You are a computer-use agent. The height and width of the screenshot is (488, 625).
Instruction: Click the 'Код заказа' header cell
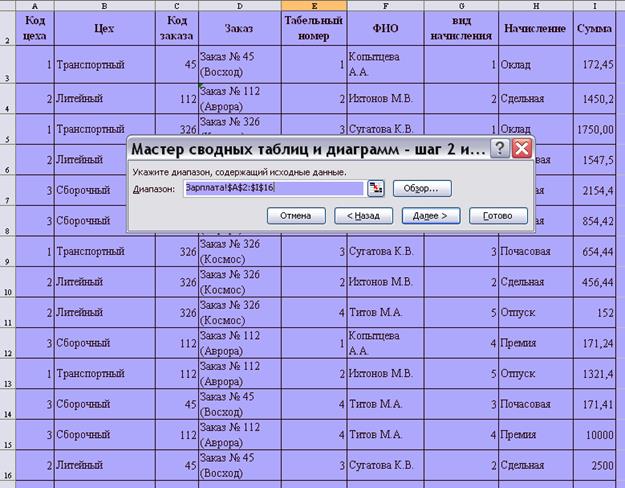pos(177,28)
